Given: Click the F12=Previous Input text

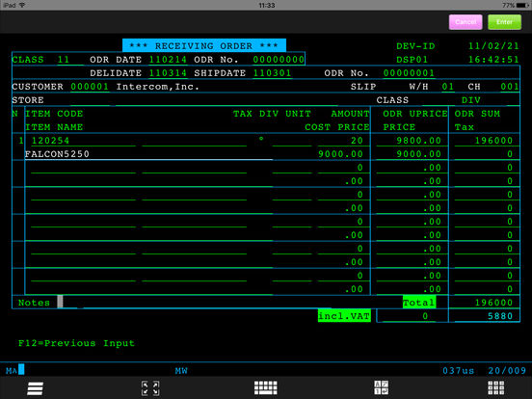Looking at the screenshot, I should coord(76,343).
